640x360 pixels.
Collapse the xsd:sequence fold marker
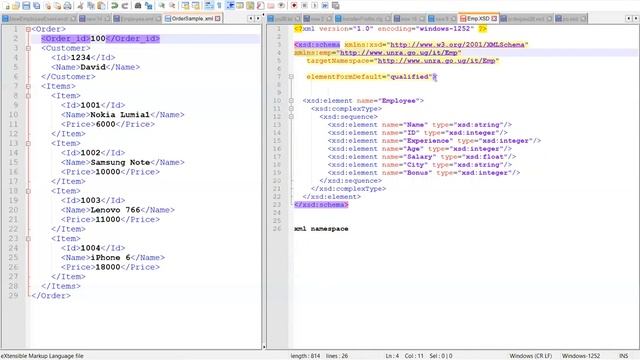[x=291, y=117]
